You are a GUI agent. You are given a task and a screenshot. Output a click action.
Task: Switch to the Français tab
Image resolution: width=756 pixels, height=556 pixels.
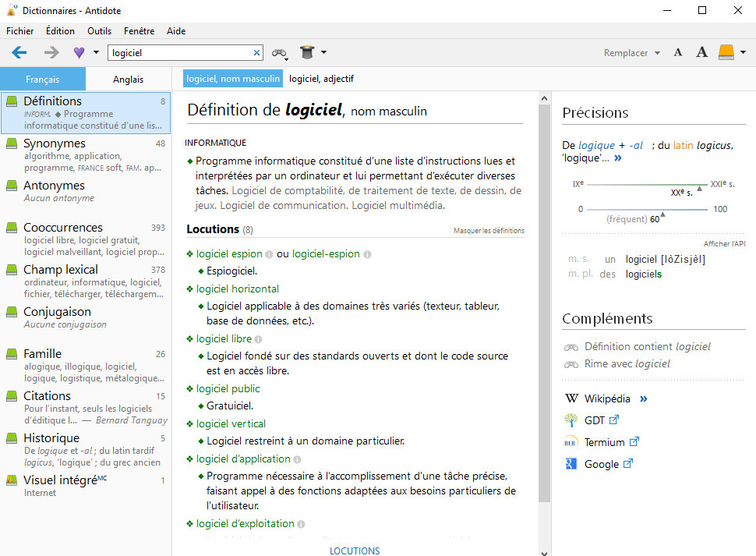[x=43, y=79]
